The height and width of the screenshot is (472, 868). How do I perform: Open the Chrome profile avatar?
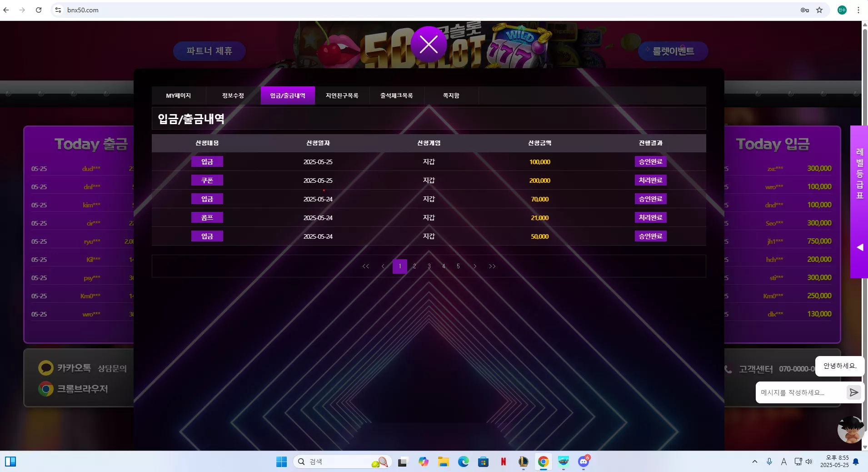(x=842, y=10)
